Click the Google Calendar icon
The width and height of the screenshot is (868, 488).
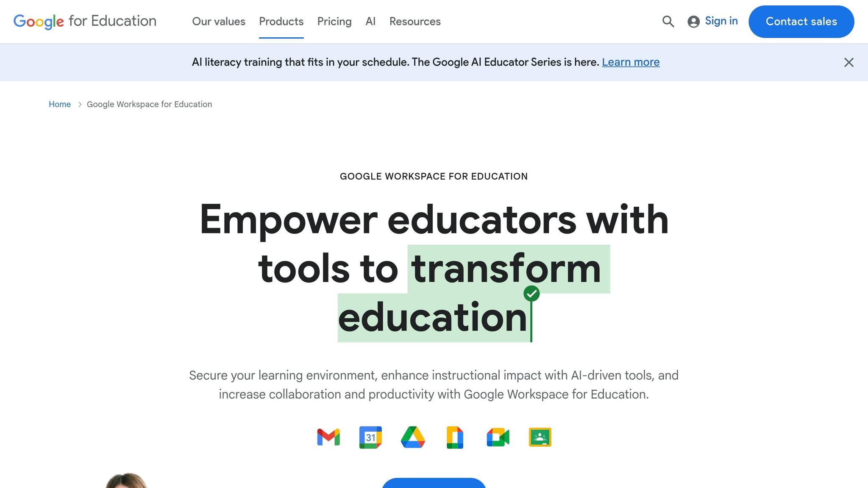tap(370, 437)
